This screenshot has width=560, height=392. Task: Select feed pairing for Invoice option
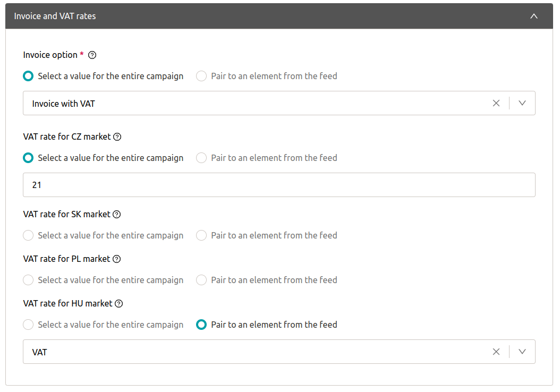[201, 76]
